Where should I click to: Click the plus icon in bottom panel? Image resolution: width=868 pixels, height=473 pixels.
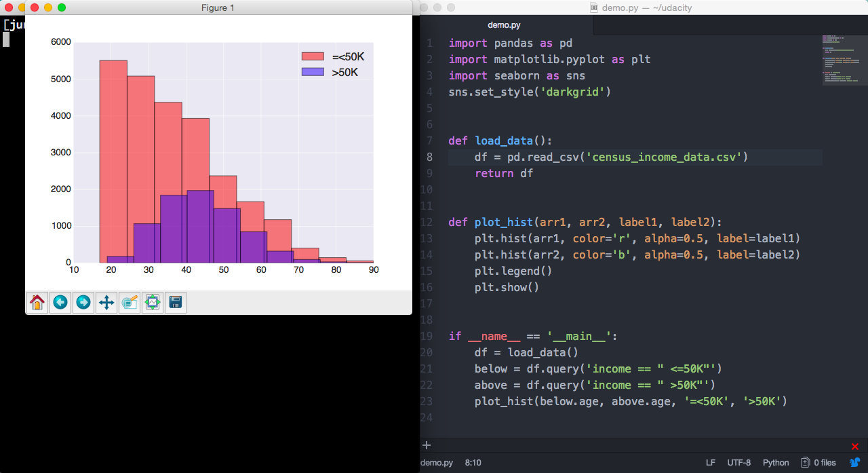pos(427,446)
